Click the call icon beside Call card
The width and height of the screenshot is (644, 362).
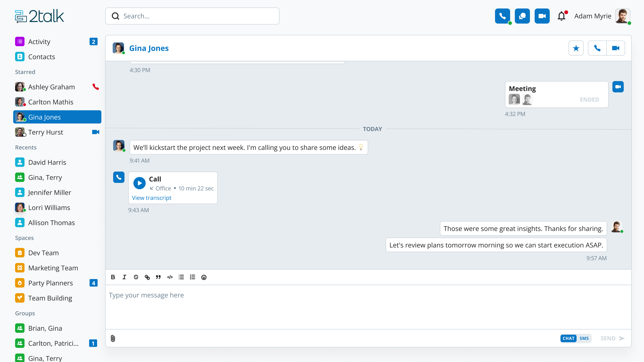click(119, 177)
